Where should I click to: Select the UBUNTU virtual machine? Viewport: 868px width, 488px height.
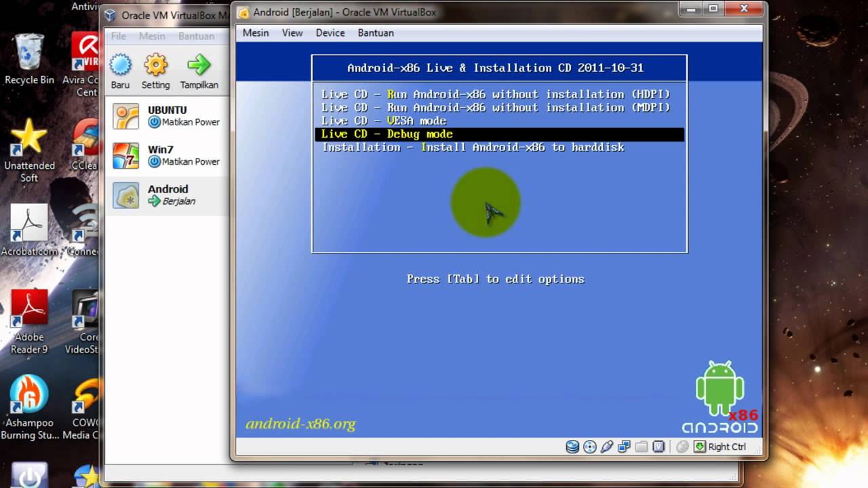click(x=168, y=116)
